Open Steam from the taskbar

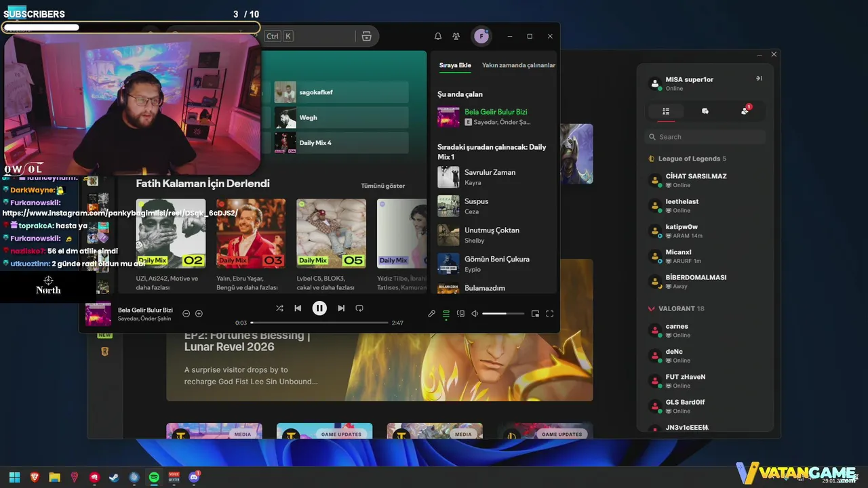(115, 477)
